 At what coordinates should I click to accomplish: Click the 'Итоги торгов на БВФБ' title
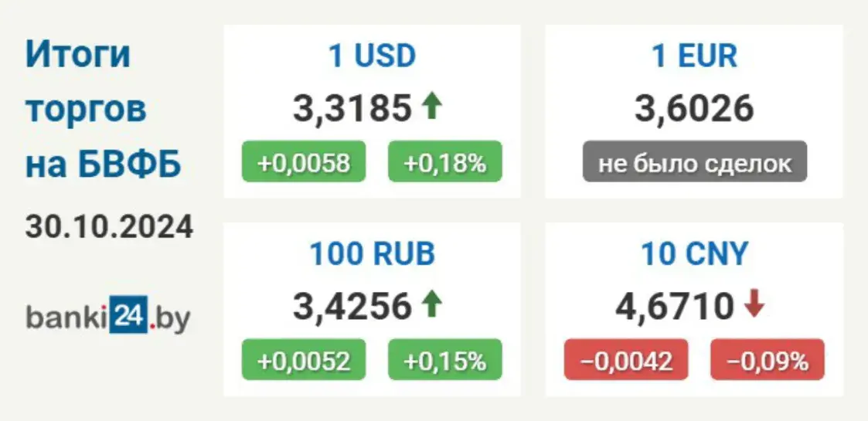(x=103, y=110)
